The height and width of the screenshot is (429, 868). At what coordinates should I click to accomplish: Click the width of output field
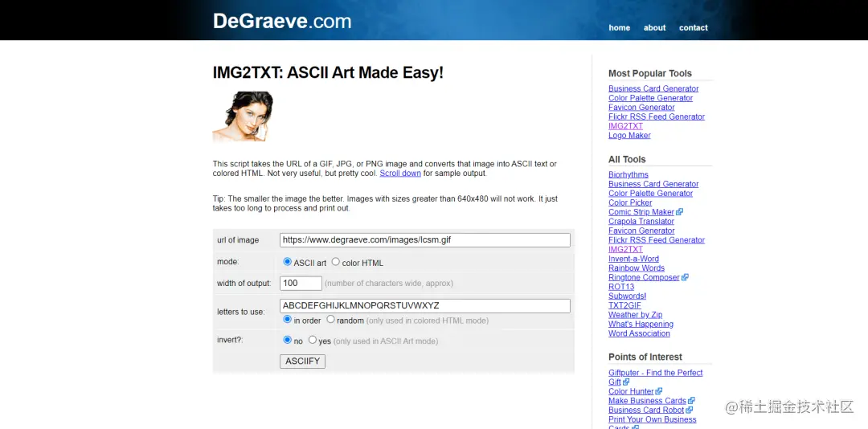click(301, 283)
